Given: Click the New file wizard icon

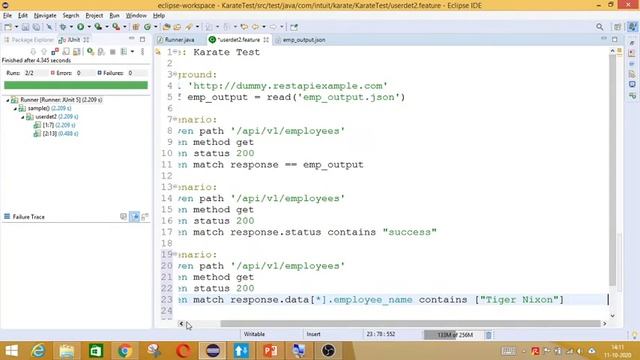Looking at the screenshot, I should [8, 27].
